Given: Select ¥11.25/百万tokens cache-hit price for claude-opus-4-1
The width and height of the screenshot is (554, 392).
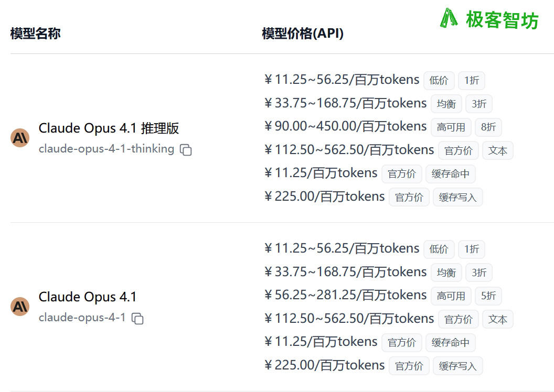Looking at the screenshot, I should (x=321, y=342).
